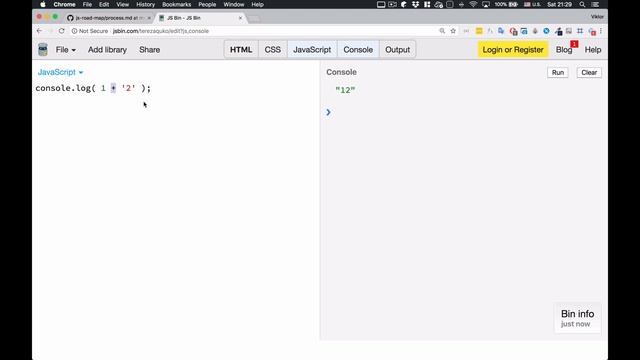The image size is (640, 360).
Task: Open the U.S. input source menu
Action: coord(532,4)
